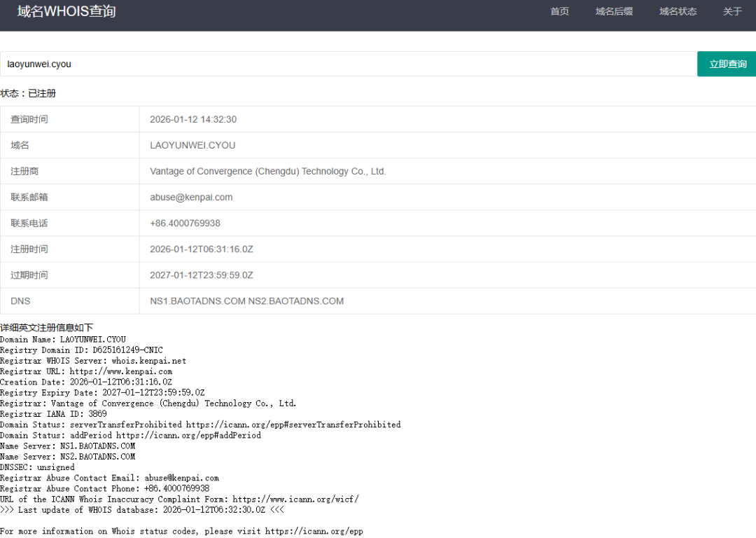Go to the 首页 nav item
Viewport: 756px width, 538px height.
[x=559, y=12]
